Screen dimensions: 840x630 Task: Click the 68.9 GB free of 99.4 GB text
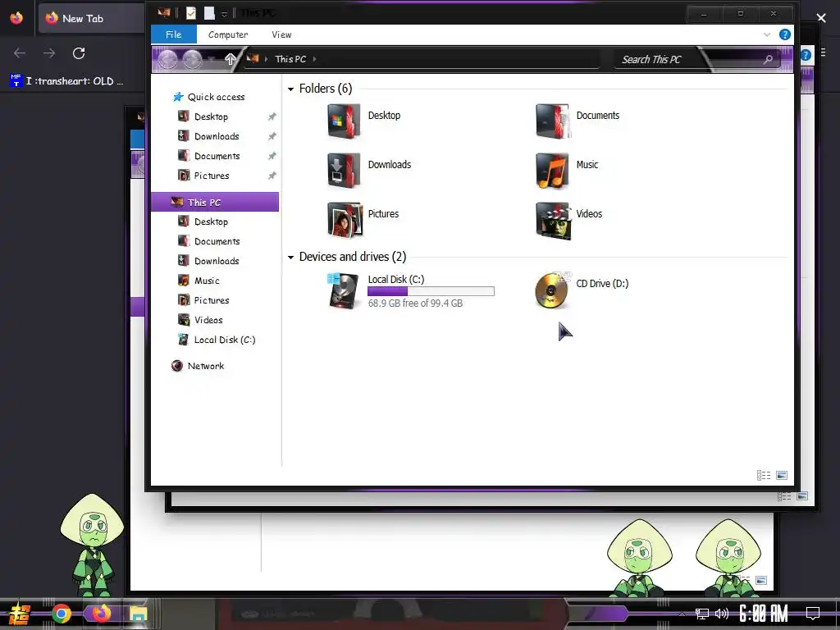tap(415, 304)
